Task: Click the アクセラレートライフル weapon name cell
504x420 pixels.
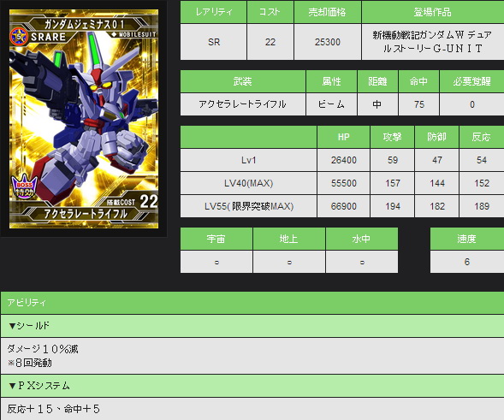Action: [243, 104]
